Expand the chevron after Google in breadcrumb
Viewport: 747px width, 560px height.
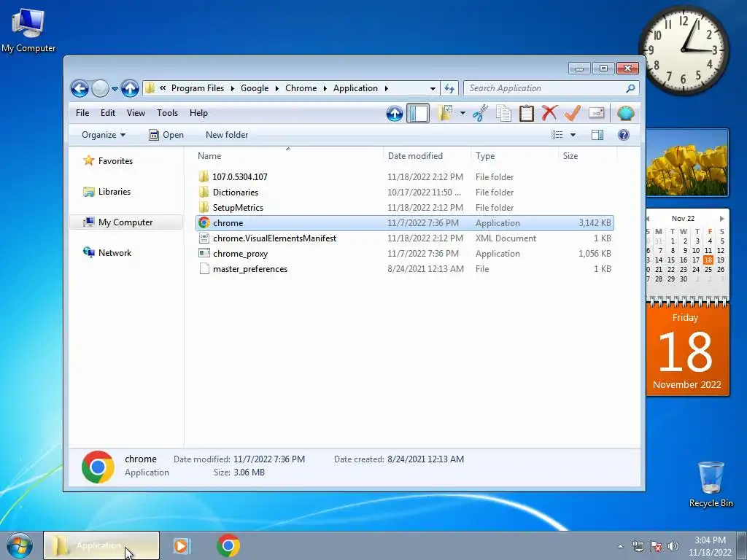276,88
